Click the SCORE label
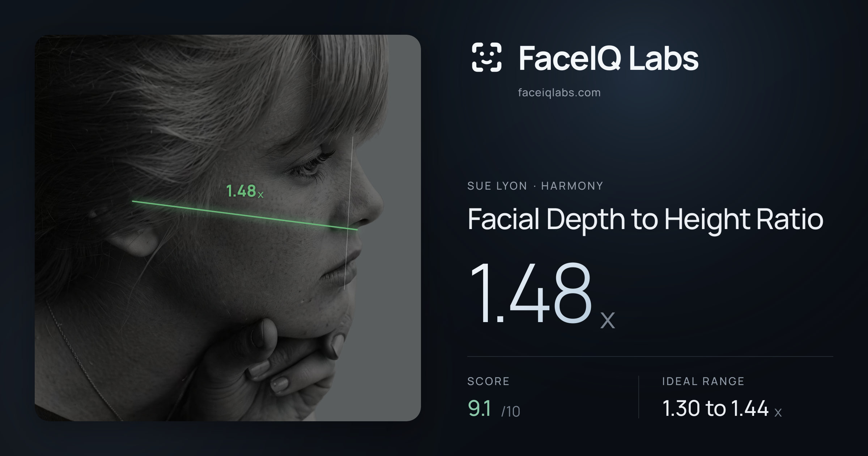Image resolution: width=868 pixels, height=456 pixels. point(488,381)
